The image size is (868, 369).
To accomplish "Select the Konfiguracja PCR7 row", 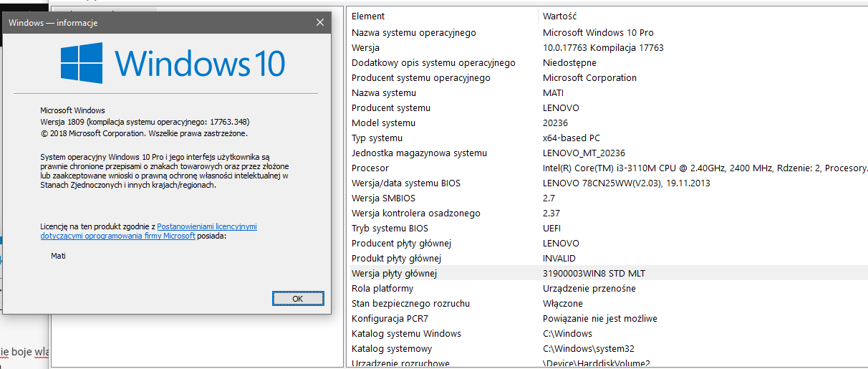I will 608,318.
